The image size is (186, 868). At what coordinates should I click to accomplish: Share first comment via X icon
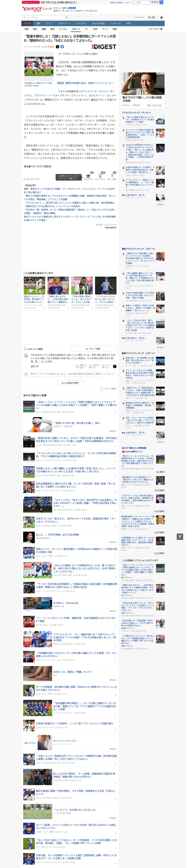115,366
